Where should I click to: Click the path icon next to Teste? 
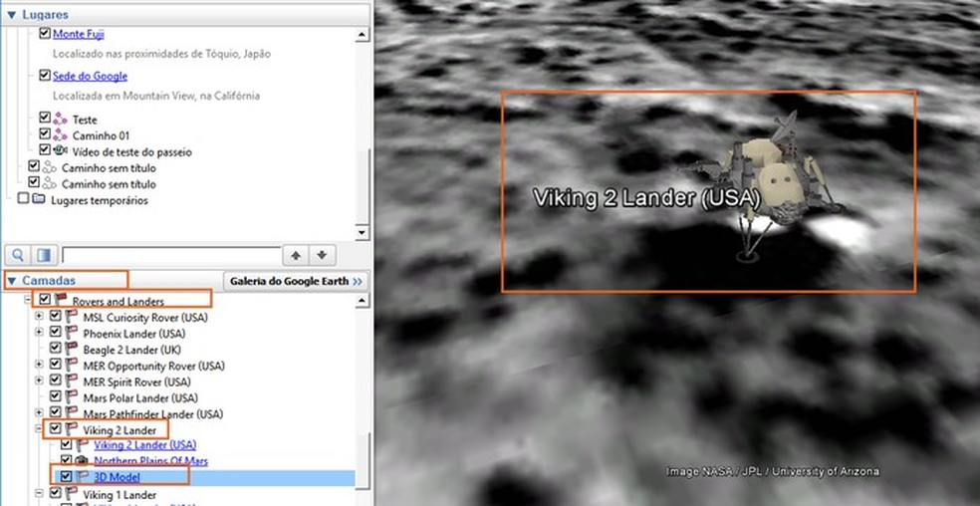(x=60, y=119)
